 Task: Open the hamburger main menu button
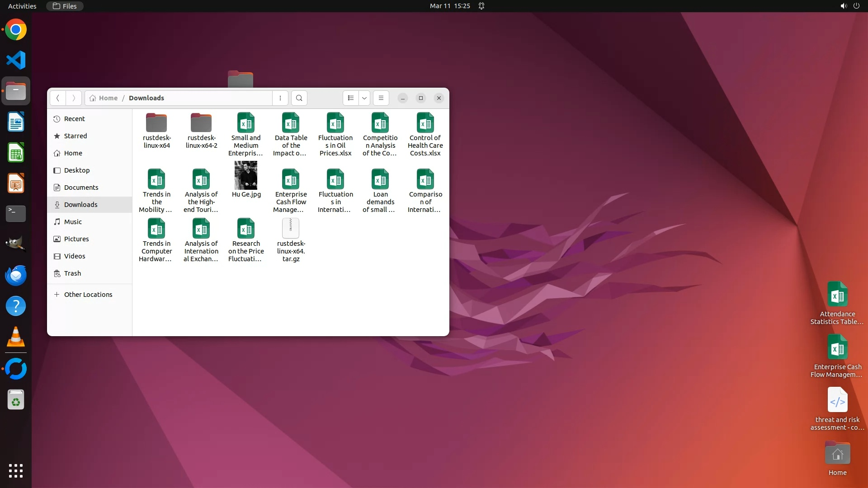(381, 98)
